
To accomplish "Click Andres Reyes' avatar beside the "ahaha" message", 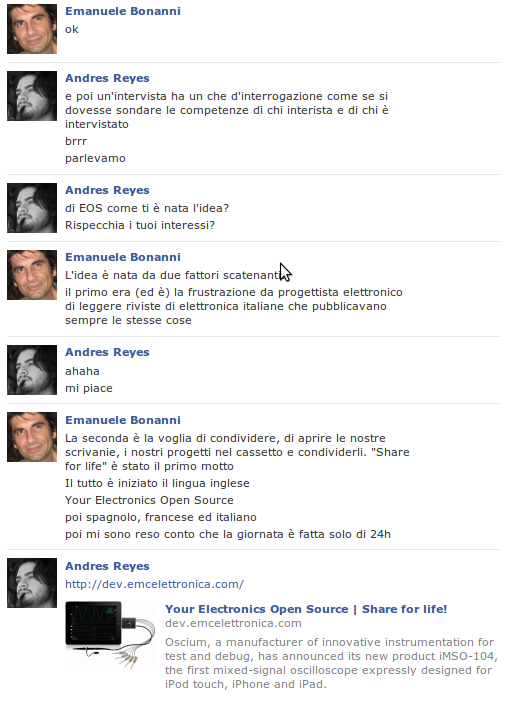I will 32,370.
